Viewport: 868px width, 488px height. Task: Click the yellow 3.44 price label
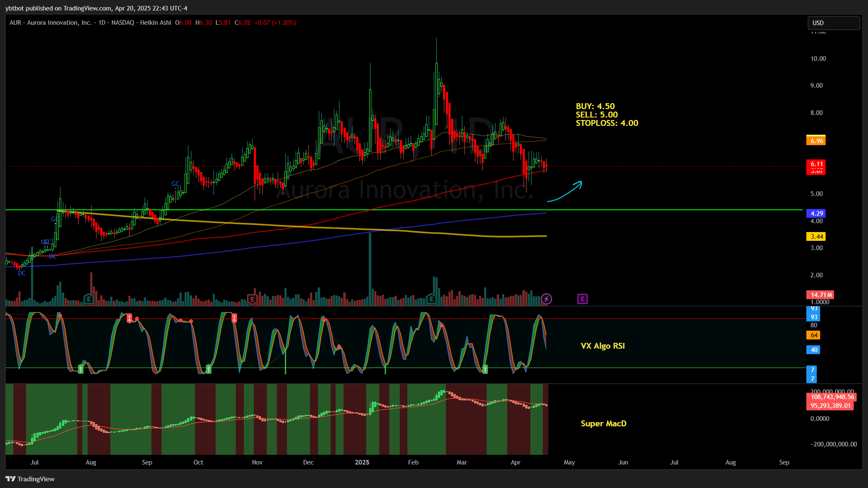point(816,237)
